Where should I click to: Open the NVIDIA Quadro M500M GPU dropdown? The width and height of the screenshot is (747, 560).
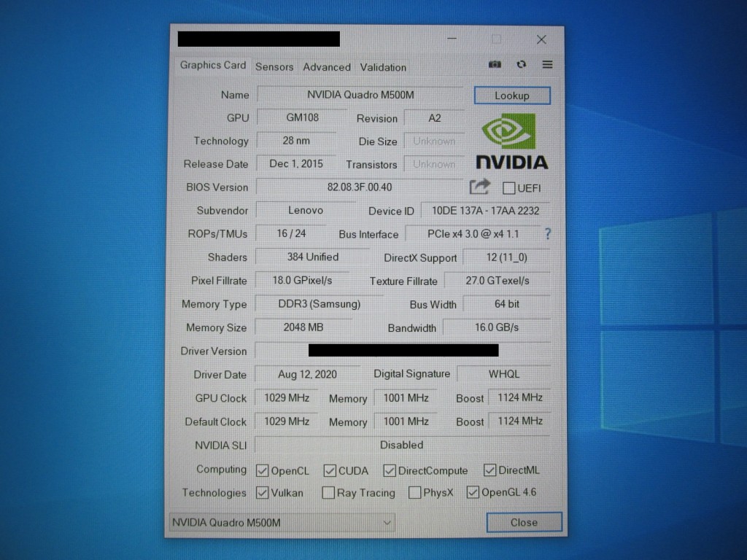282,523
